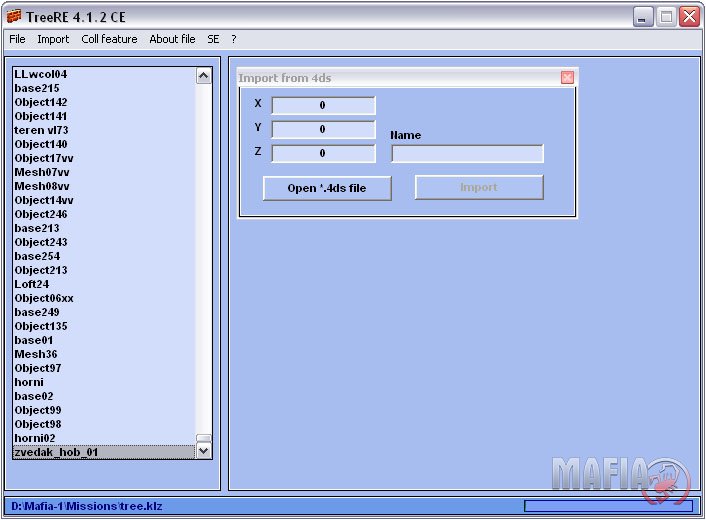Open the SE menu

pyautogui.click(x=213, y=39)
